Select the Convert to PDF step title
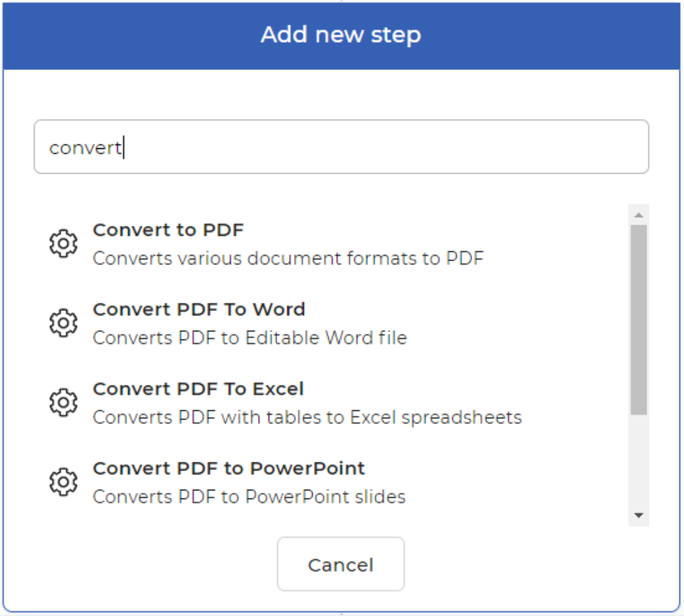This screenshot has width=684, height=616. [x=168, y=230]
